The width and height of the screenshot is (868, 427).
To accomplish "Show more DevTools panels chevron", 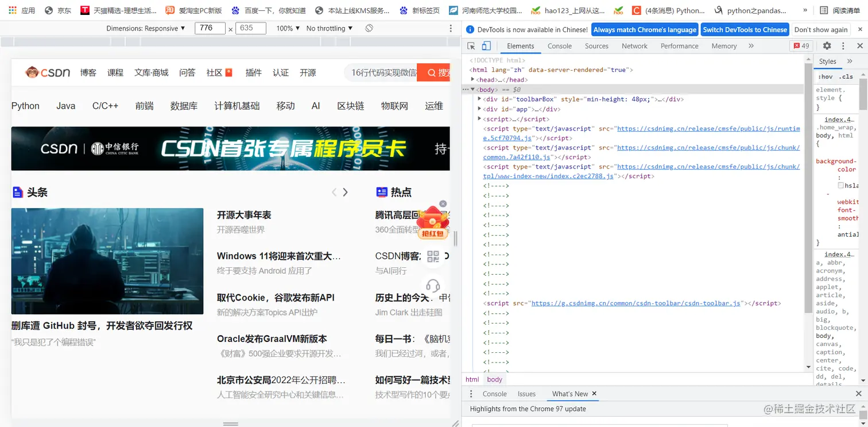I will pyautogui.click(x=751, y=46).
